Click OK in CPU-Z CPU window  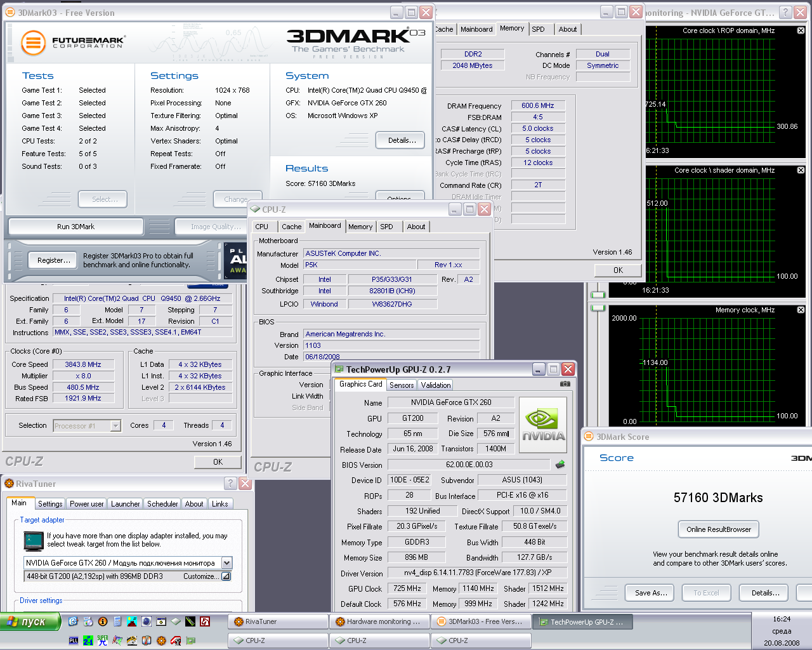(x=218, y=462)
